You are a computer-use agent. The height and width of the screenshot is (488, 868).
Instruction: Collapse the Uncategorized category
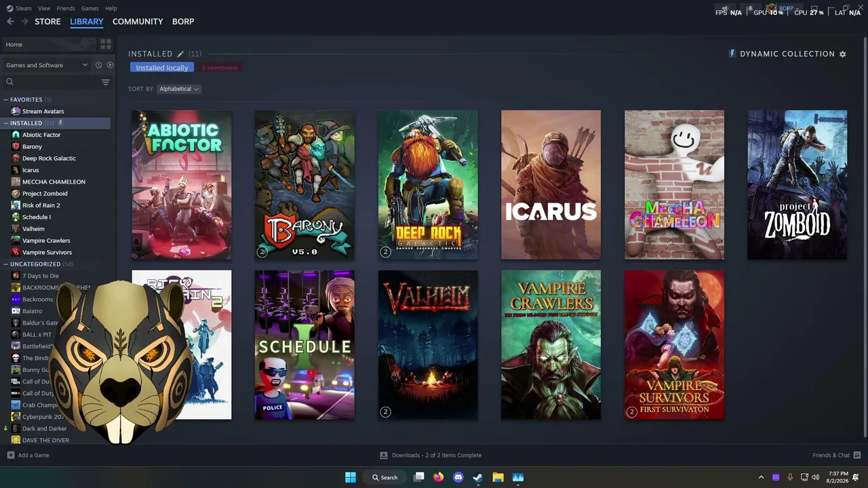tap(6, 264)
